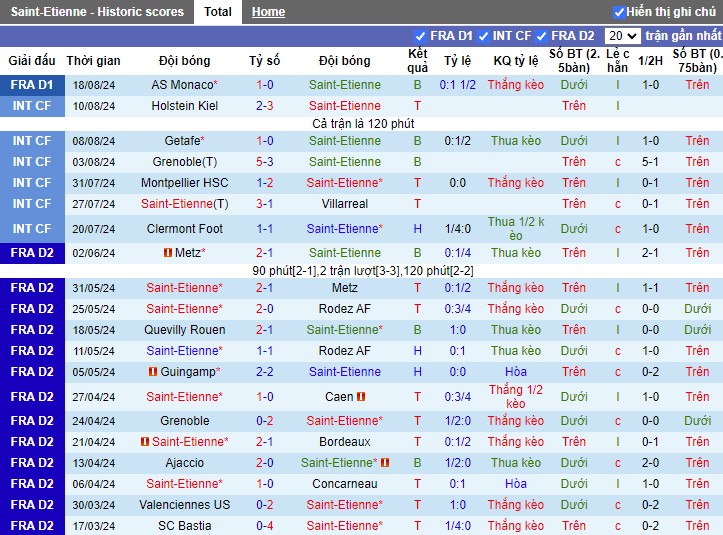Click Saint-Etienne(T) on 27/07/24
The width and height of the screenshot is (723, 535).
(184, 204)
